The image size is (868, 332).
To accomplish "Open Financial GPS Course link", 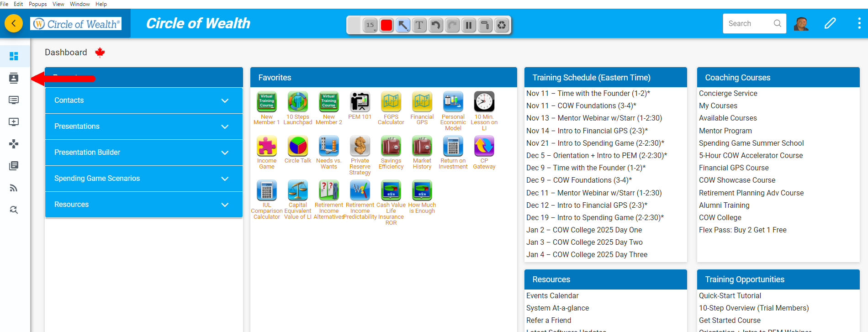I will [x=734, y=168].
